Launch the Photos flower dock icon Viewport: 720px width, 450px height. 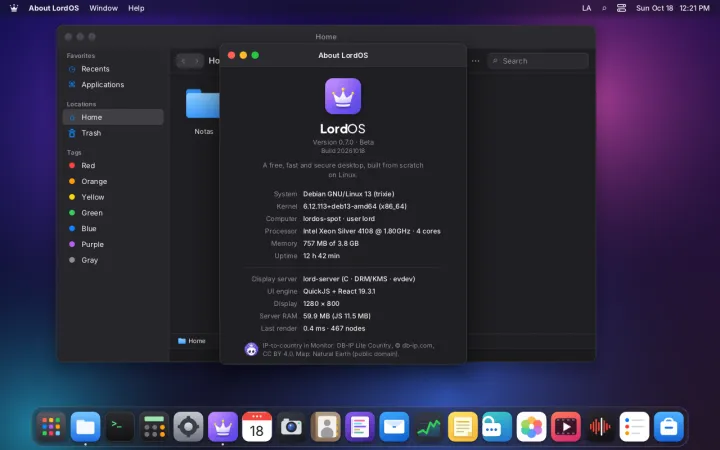tap(531, 427)
